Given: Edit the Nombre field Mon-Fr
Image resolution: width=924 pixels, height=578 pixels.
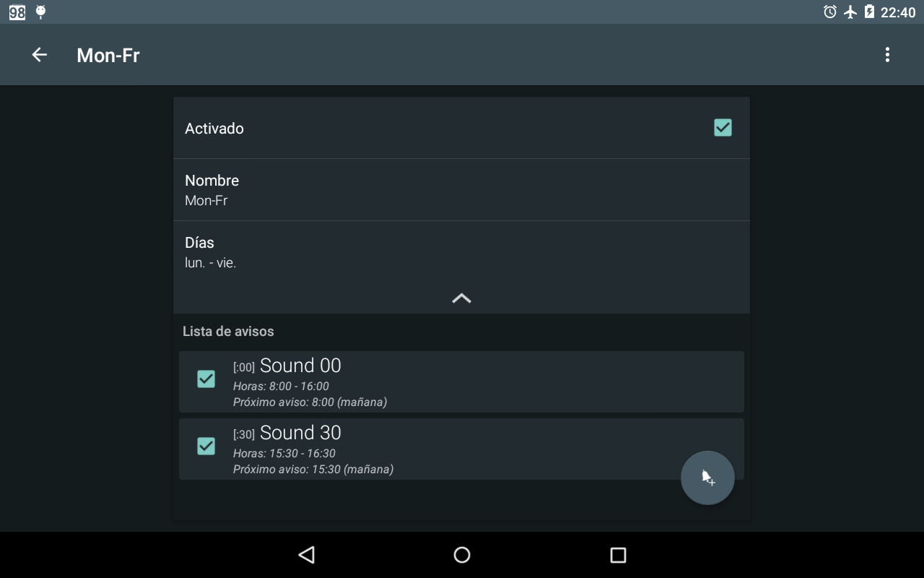Looking at the screenshot, I should pyautogui.click(x=461, y=190).
